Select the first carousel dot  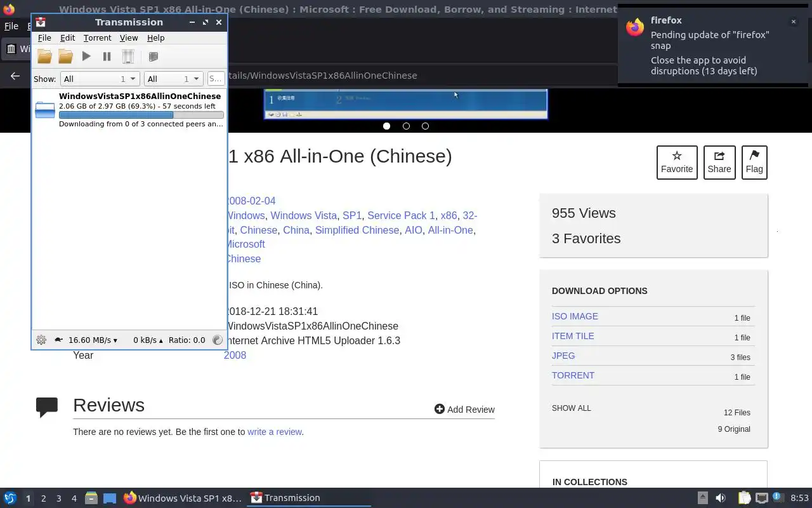pos(386,126)
